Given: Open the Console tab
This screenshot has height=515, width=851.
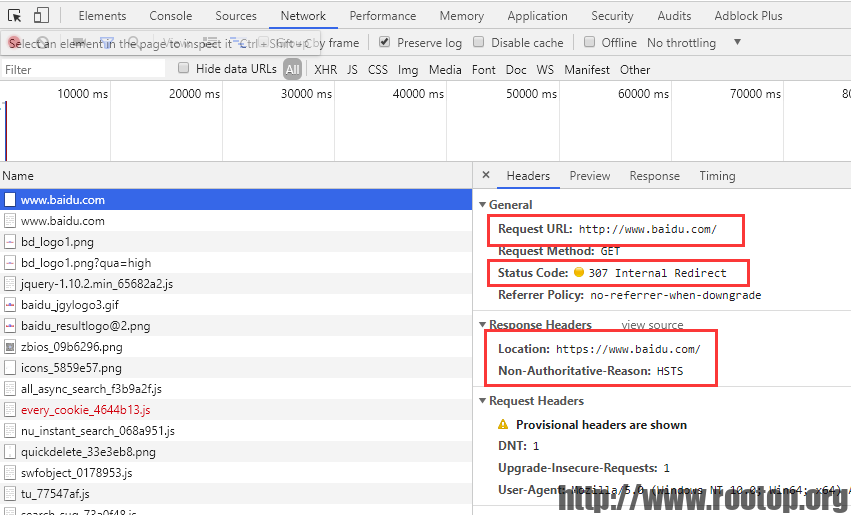Looking at the screenshot, I should (170, 16).
